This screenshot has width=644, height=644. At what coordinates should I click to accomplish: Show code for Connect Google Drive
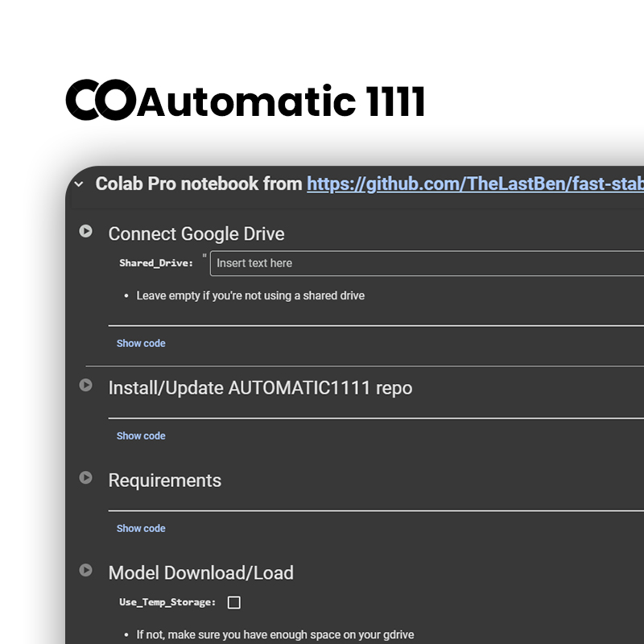(141, 344)
